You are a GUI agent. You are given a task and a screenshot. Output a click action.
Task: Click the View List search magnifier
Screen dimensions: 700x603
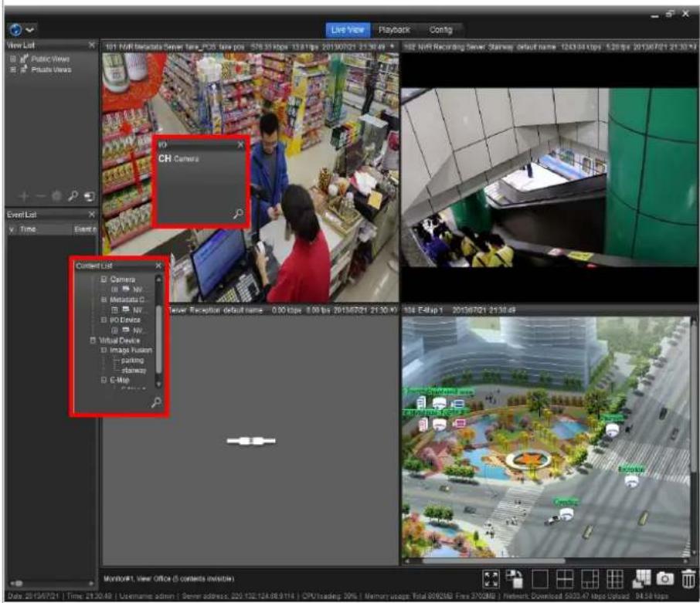point(73,196)
